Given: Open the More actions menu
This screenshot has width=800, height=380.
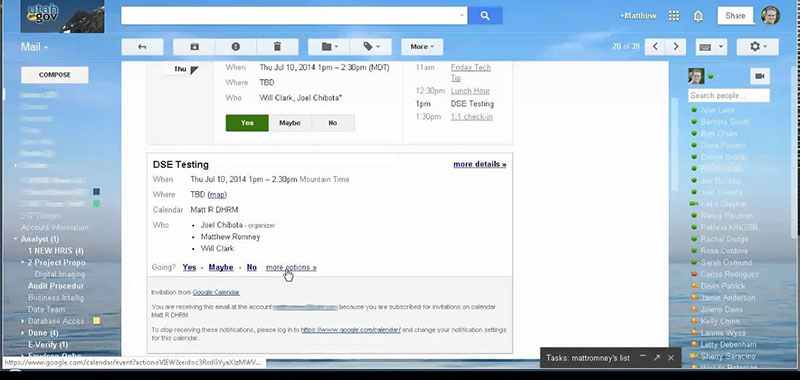Looking at the screenshot, I should (x=422, y=47).
